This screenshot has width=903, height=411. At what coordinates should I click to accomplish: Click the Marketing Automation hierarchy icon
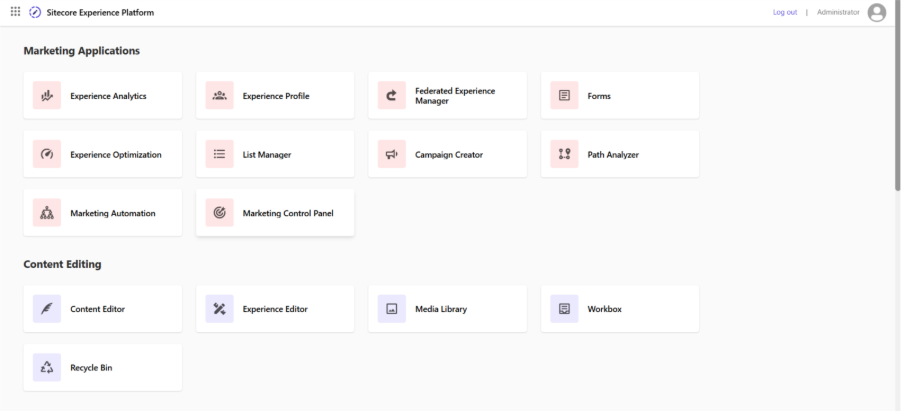[x=47, y=213]
